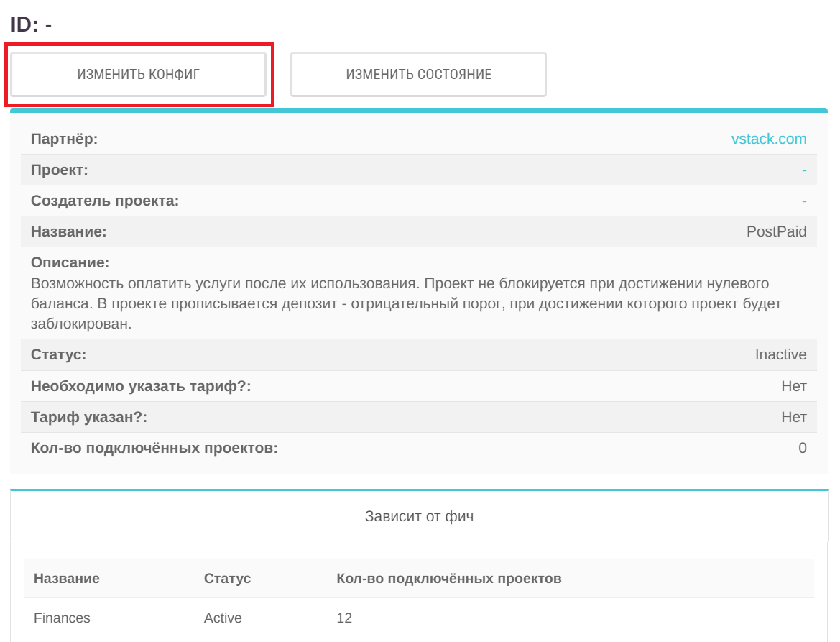Click the Название column header
The image size is (840, 642).
click(x=67, y=578)
